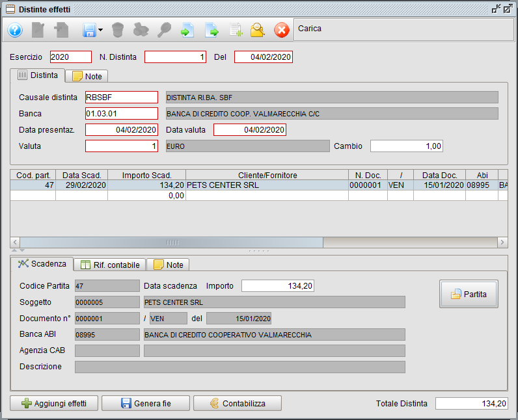Click the greyed-out new document icon

[61, 31]
